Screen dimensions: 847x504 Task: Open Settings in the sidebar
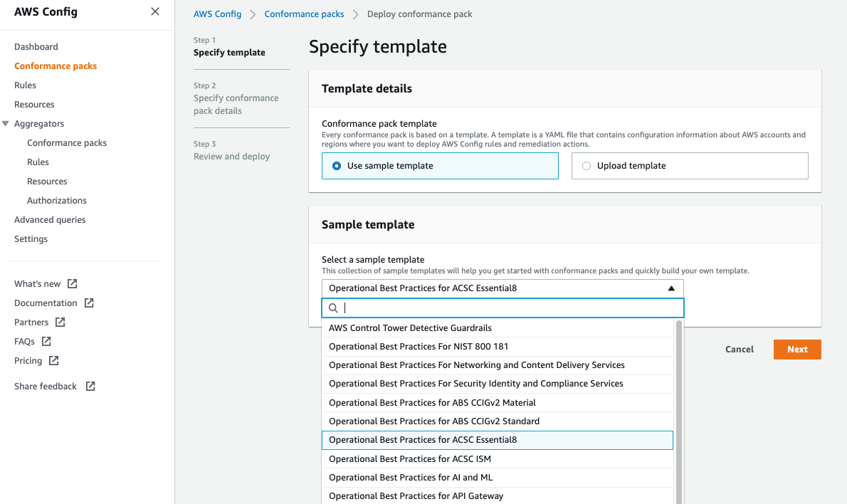31,238
